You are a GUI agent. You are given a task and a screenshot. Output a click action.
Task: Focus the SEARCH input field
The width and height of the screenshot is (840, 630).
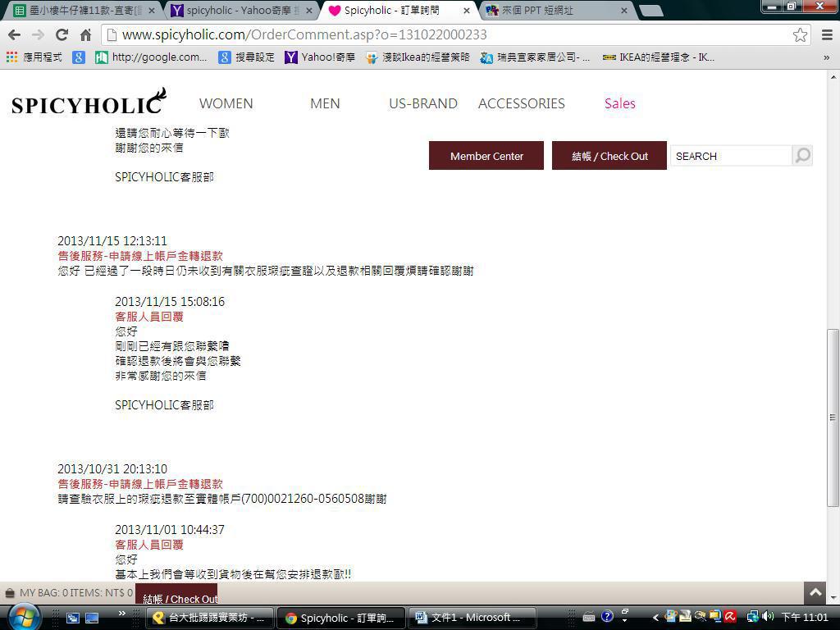point(731,156)
